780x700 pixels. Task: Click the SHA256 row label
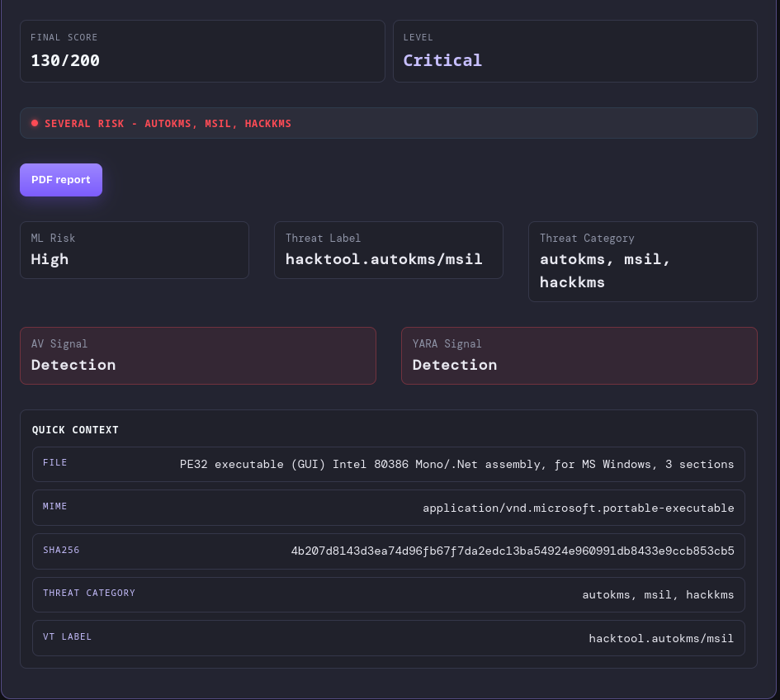coord(61,550)
